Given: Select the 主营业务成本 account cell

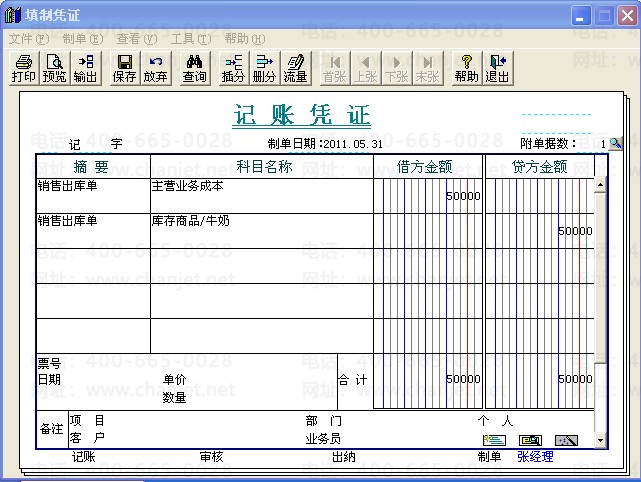Looking at the screenshot, I should click(261, 195).
